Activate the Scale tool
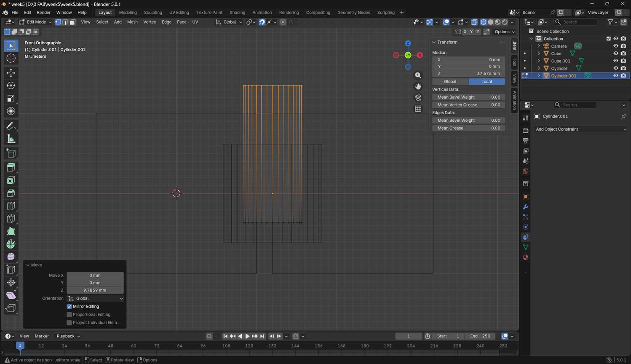Viewport: 631px width, 364px height. pyautogui.click(x=11, y=99)
